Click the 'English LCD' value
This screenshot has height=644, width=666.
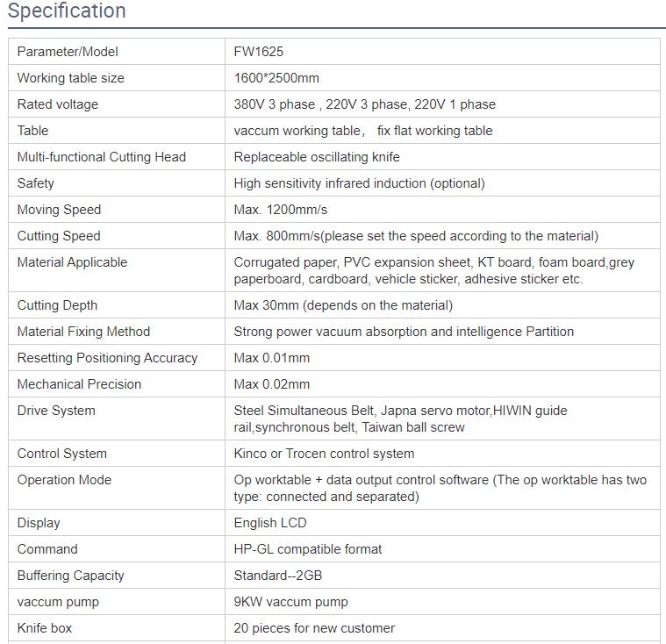(270, 523)
